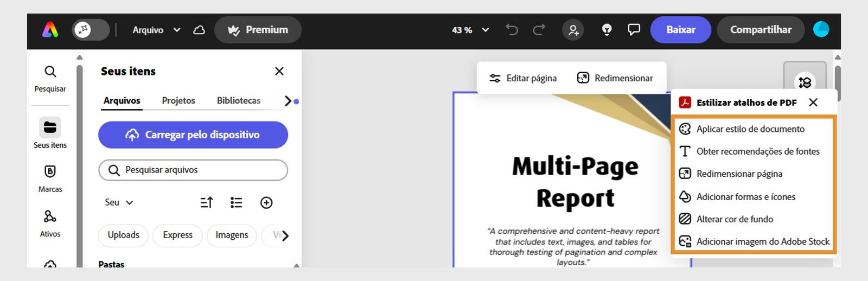Click the sort order icon
Screen dimensions: 868x281
coord(207,202)
